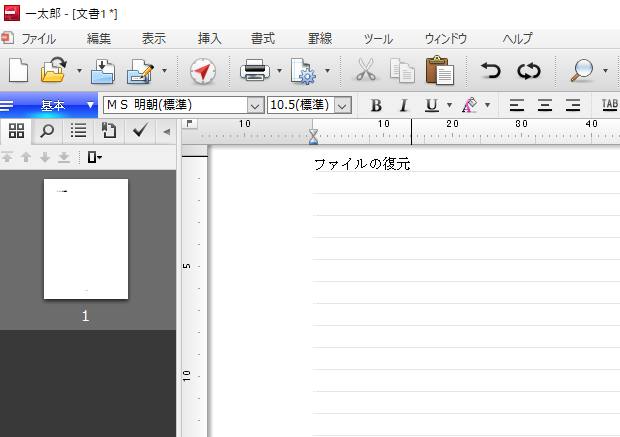Screen dimensions: 620x437
Task: Collapse the side panel with left arrow
Action: [x=166, y=131]
